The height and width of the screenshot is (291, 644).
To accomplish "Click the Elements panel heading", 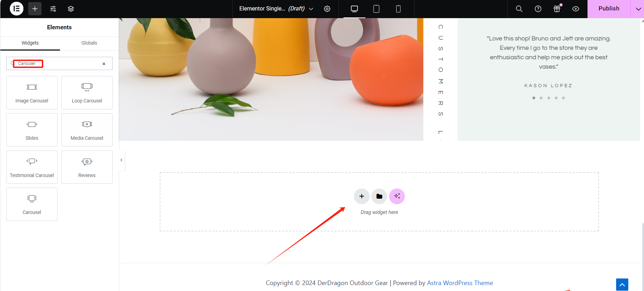I will (x=59, y=27).
